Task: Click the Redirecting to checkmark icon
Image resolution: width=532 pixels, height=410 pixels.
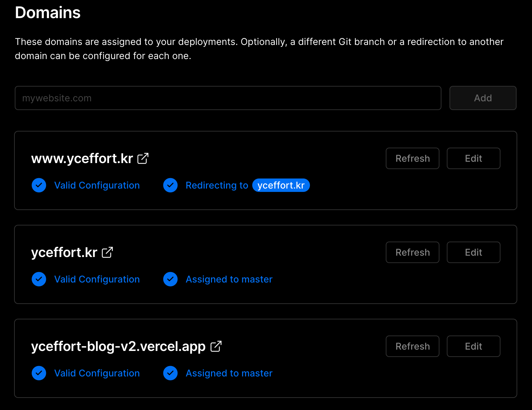Action: click(x=170, y=185)
